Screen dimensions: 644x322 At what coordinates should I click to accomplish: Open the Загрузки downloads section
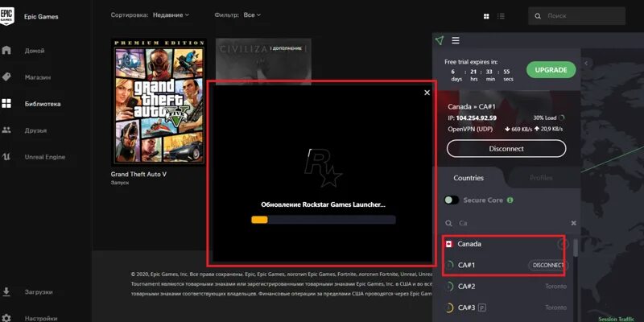(39, 292)
